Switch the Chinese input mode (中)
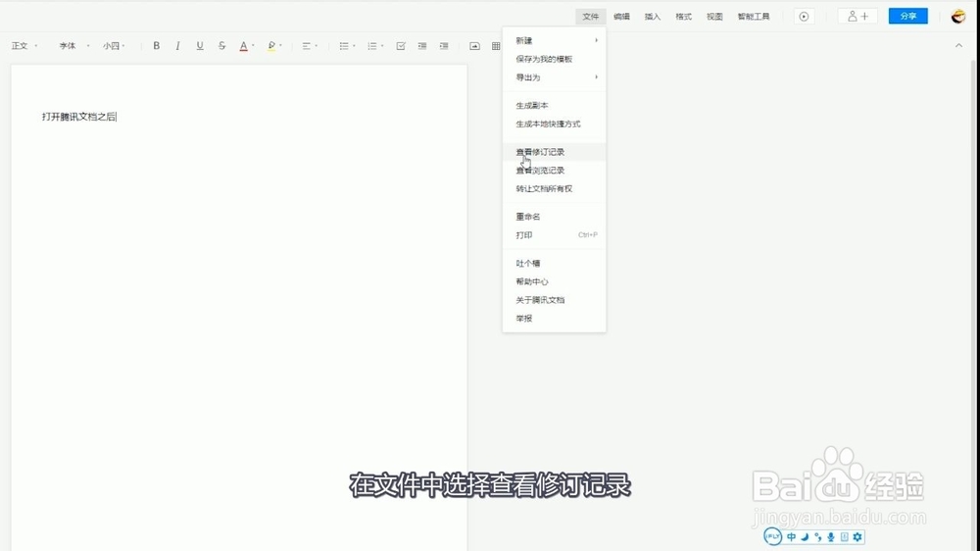This screenshot has height=551, width=980. pyautogui.click(x=791, y=536)
